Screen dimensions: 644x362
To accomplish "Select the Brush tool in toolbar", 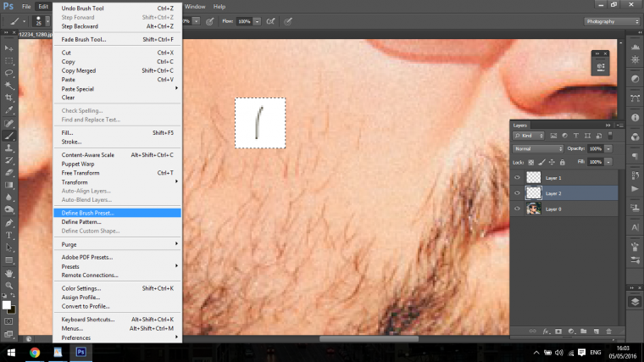I will click(x=8, y=136).
